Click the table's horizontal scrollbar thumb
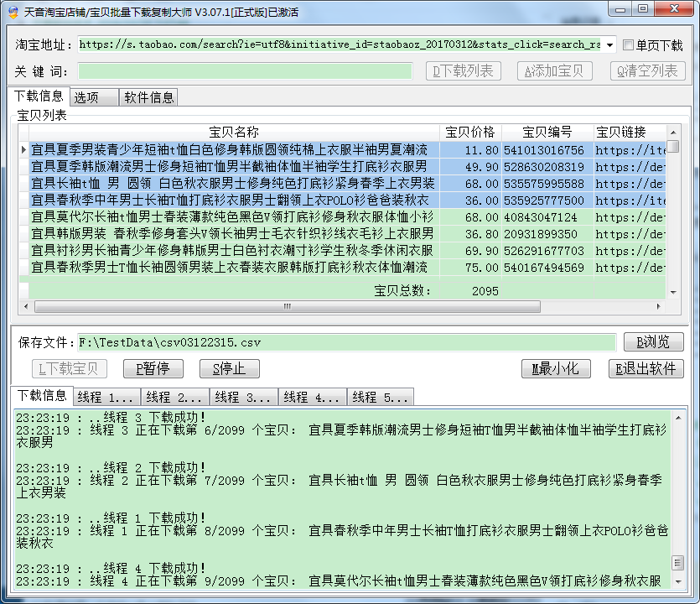The height and width of the screenshot is (604, 700). 287,306
